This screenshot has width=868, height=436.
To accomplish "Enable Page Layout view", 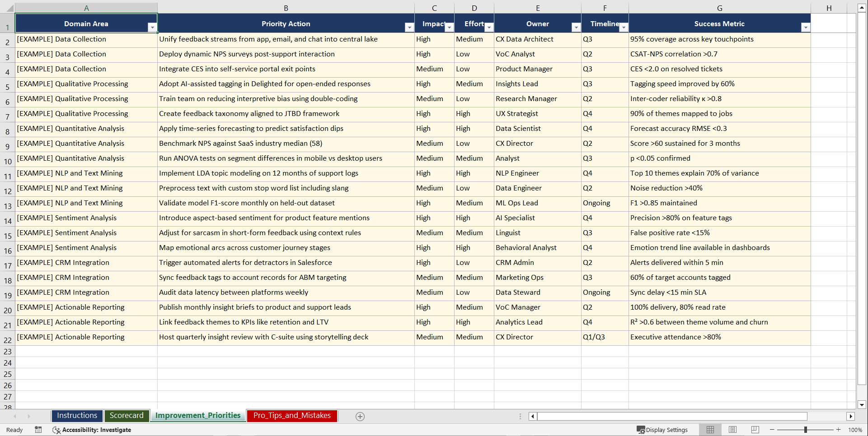I will (732, 430).
